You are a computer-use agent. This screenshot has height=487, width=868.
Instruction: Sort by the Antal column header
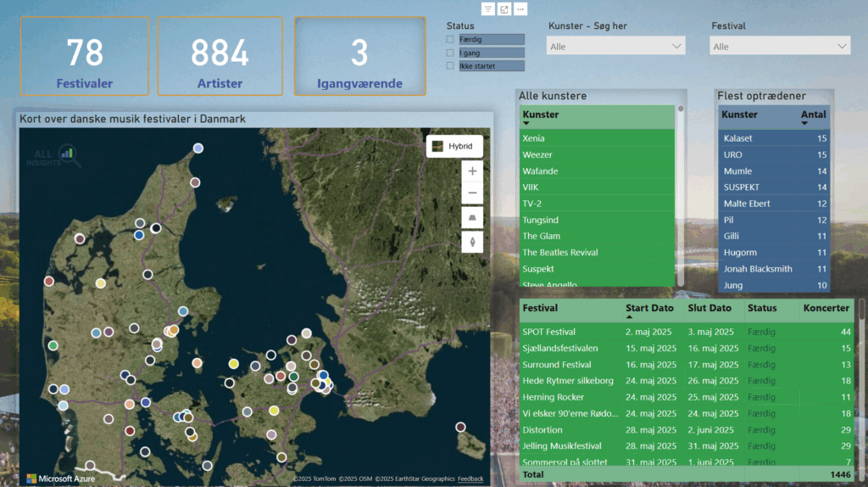813,115
